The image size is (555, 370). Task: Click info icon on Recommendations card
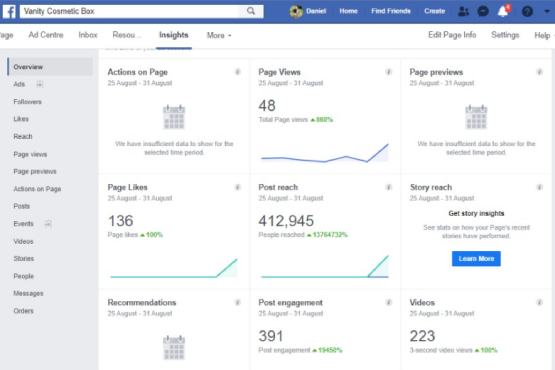(238, 302)
